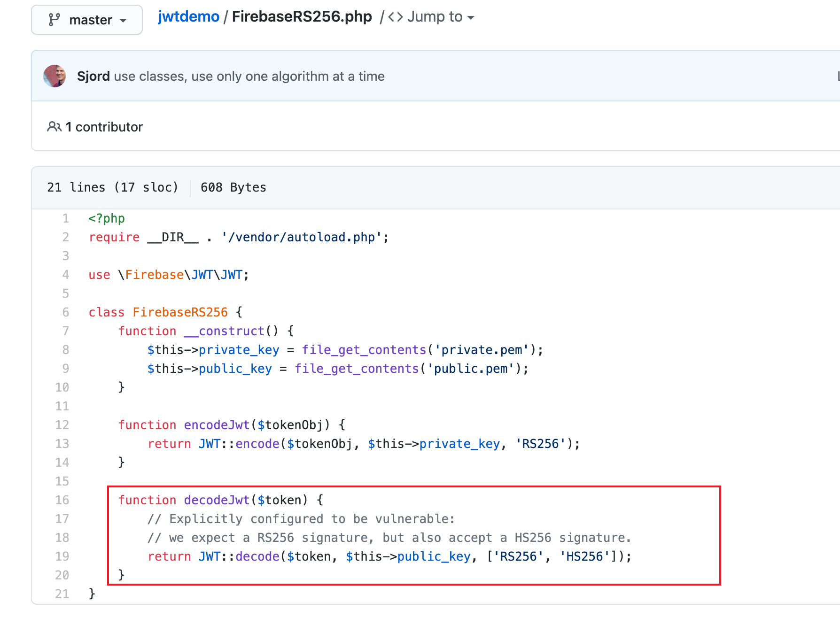Open the master branch dropdown
840x617 pixels.
pyautogui.click(x=87, y=20)
